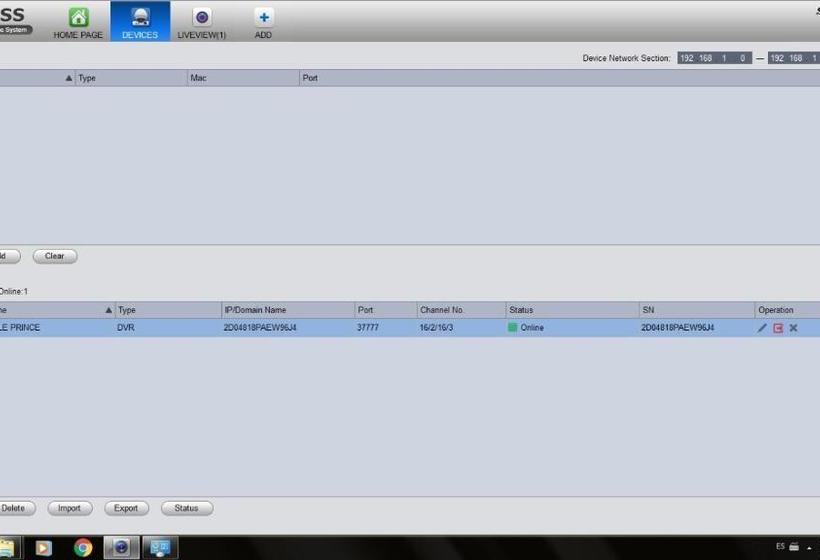
Task: Click the camera app icon in the taskbar
Action: (121, 547)
